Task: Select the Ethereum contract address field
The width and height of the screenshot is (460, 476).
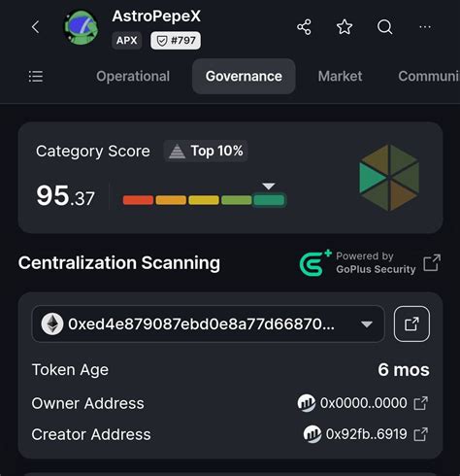Action: (x=208, y=323)
